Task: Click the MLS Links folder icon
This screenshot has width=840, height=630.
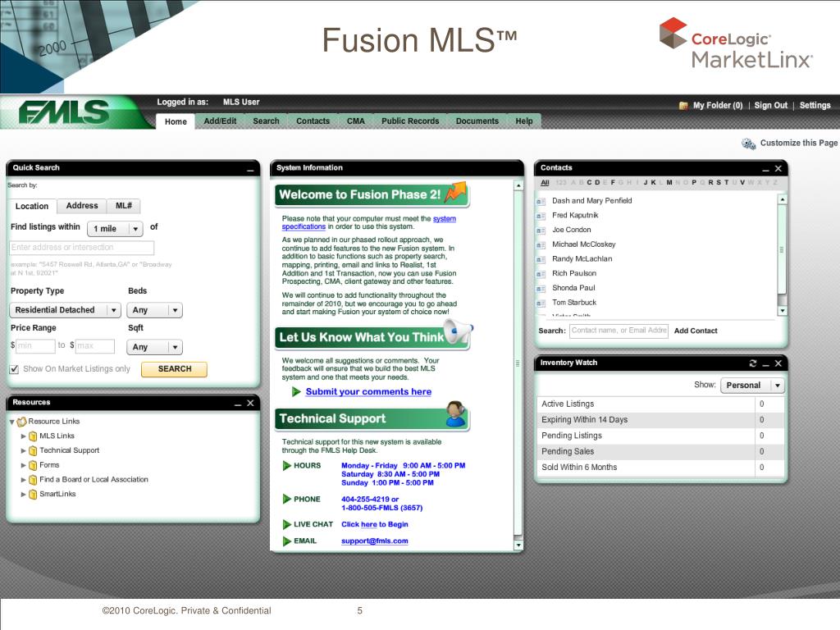Action: [x=33, y=436]
